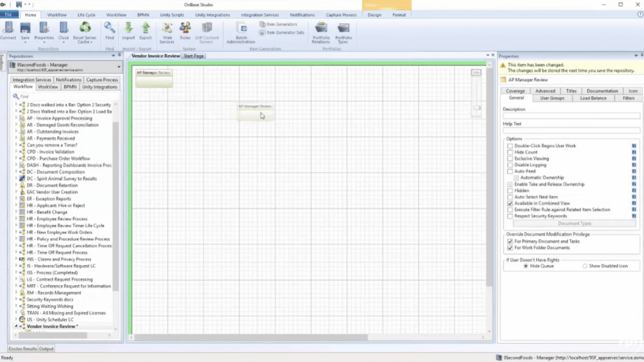Click the Find binoculars icon
The image size is (644, 362).
(x=110, y=29)
